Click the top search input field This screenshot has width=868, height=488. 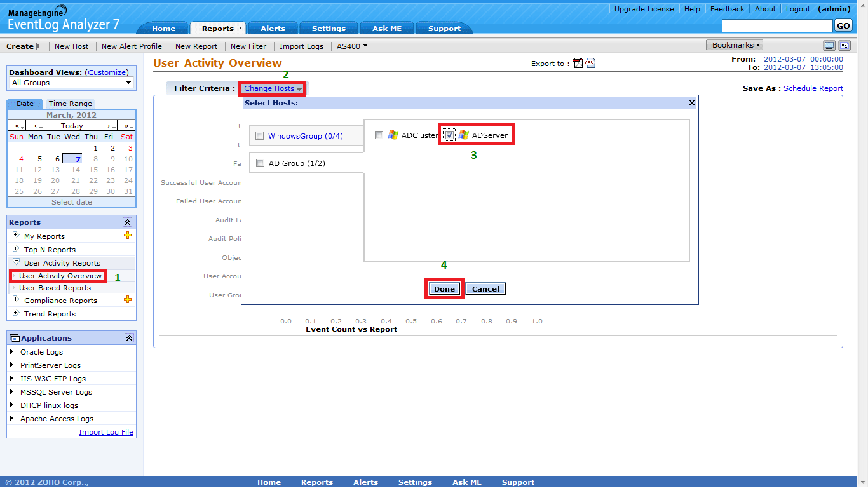coord(776,25)
